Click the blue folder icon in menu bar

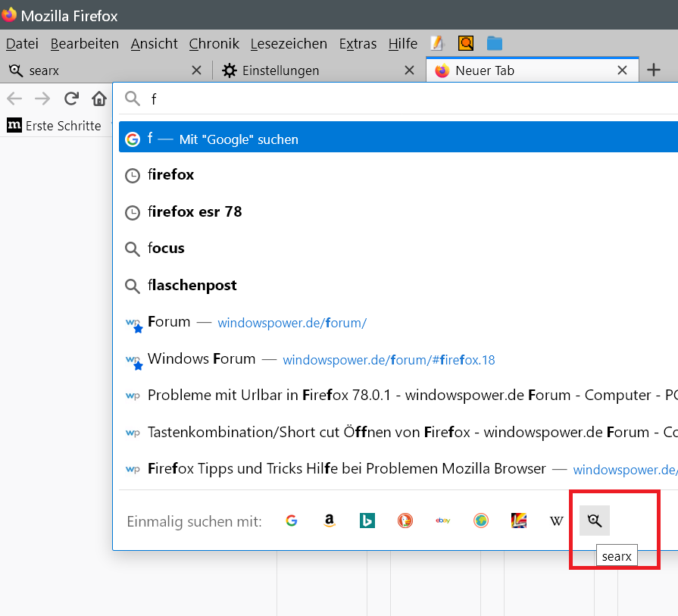point(495,43)
